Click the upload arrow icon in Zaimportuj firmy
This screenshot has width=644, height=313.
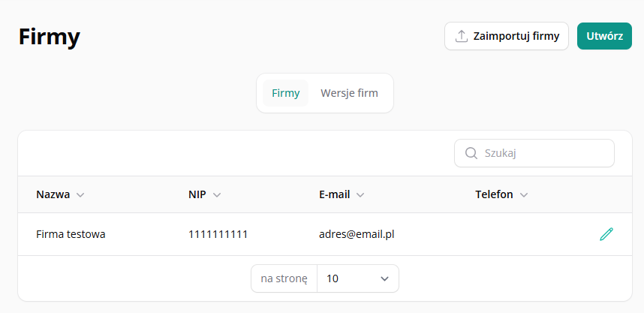tap(462, 36)
